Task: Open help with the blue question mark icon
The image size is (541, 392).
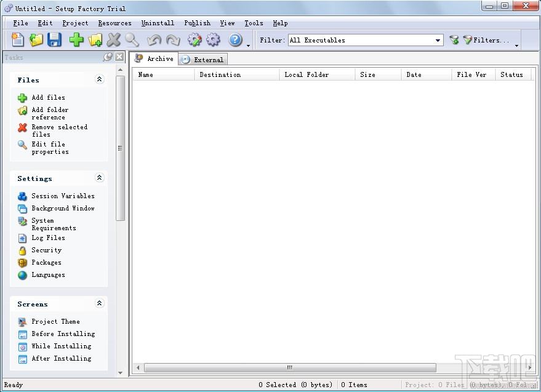Action: [235, 39]
